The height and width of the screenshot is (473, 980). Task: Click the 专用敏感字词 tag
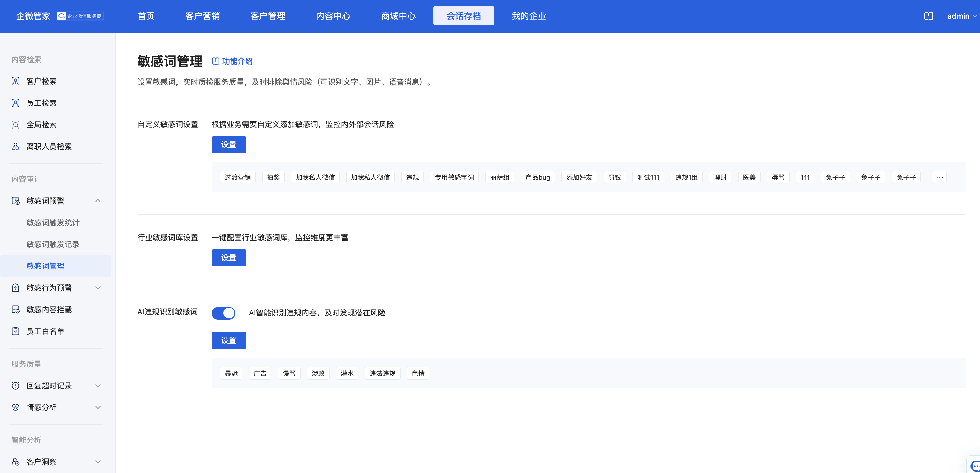[454, 177]
